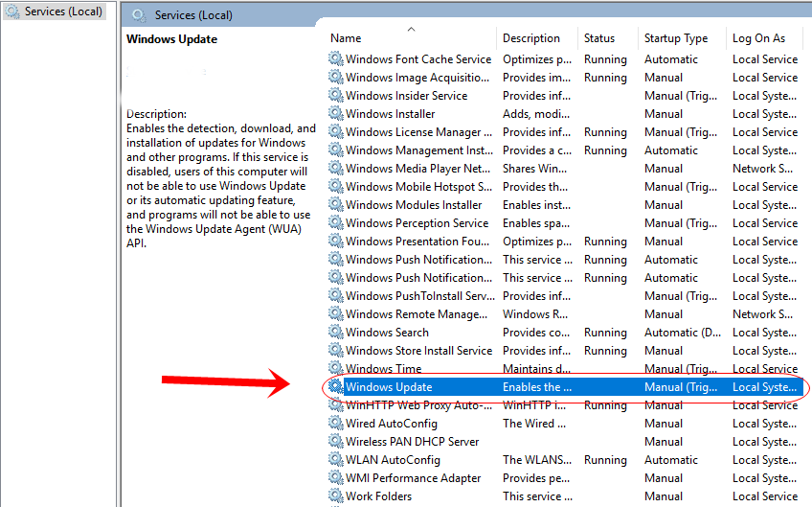Select the Windows Image Acquisition service name

[x=417, y=78]
